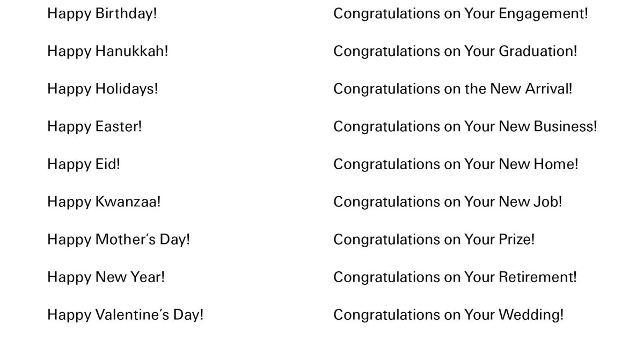
Task: Choose "Congratulations on Your New Job!"
Action: (448, 202)
